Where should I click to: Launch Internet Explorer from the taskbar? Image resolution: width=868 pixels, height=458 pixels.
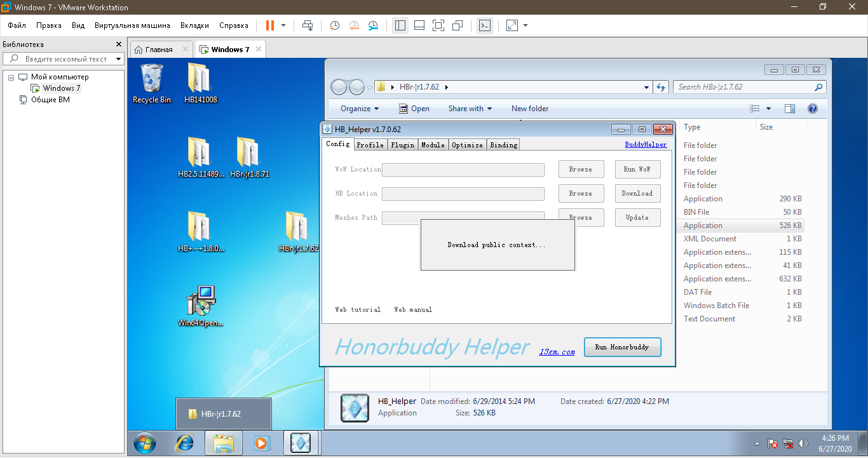pos(185,443)
